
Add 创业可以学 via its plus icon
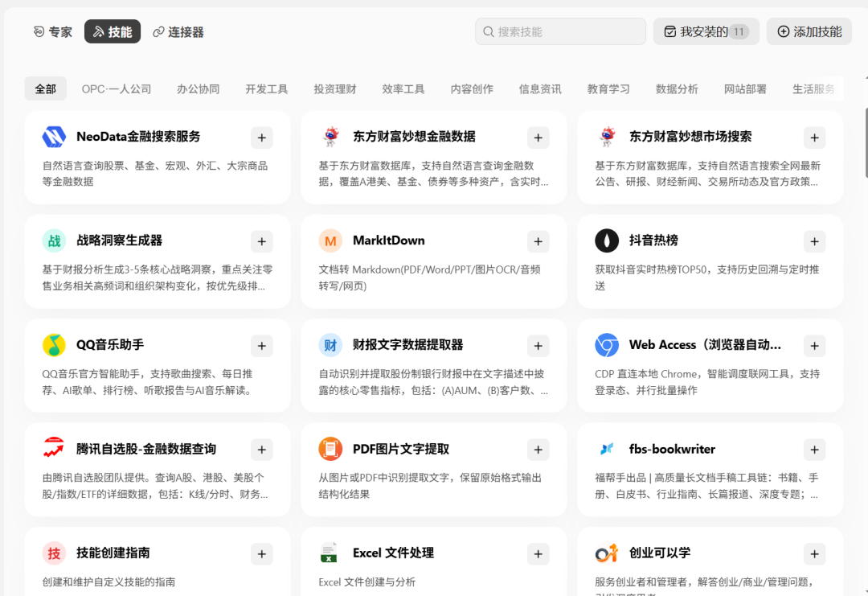click(814, 554)
